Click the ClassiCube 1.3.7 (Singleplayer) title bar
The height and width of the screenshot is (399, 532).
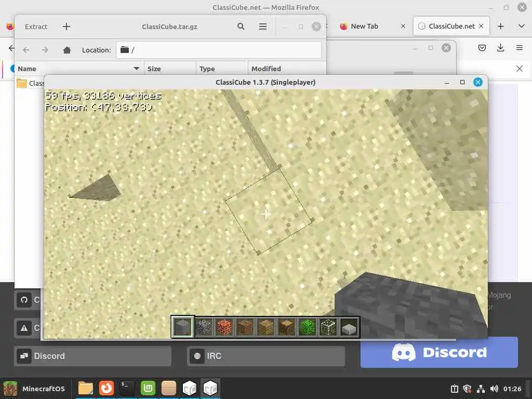(265, 82)
